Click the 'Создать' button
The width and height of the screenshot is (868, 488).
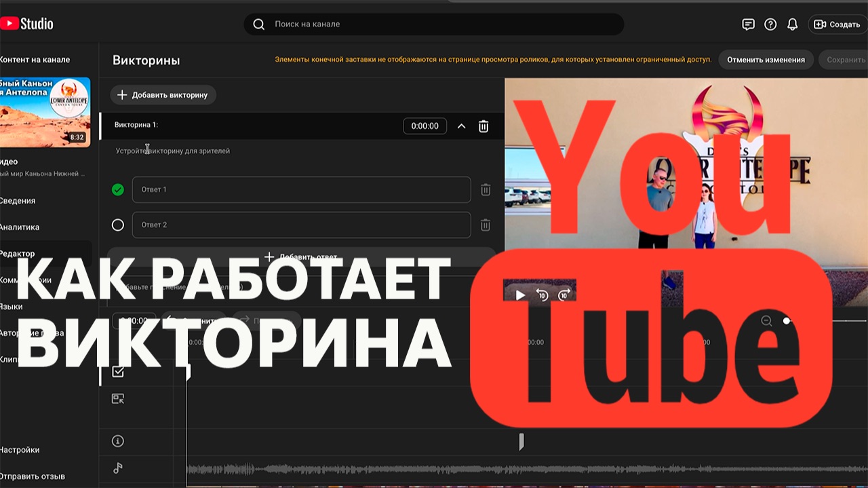coord(837,24)
